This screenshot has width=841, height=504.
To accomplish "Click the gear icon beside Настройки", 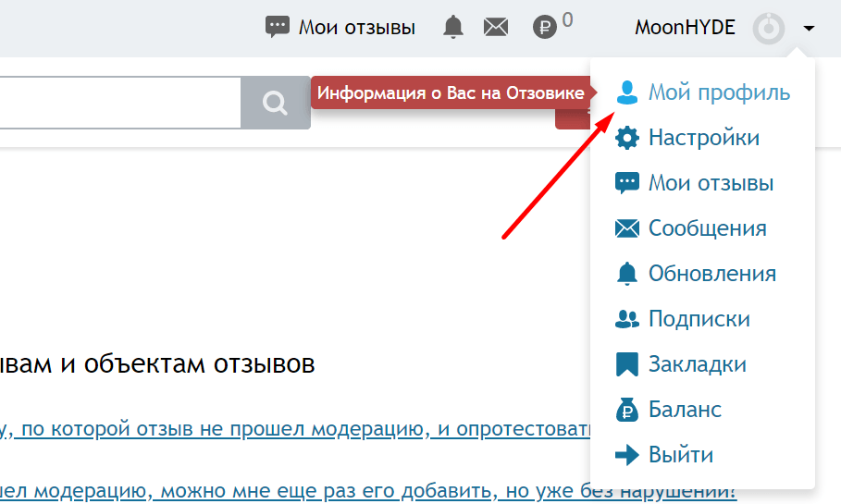I will click(x=627, y=138).
